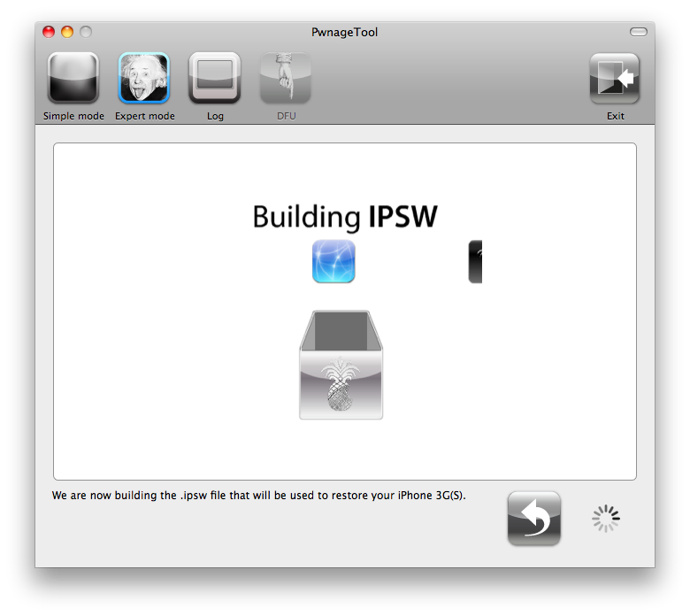The height and width of the screenshot is (616, 690).
Task: Click the busy progress spinner
Action: point(606,519)
